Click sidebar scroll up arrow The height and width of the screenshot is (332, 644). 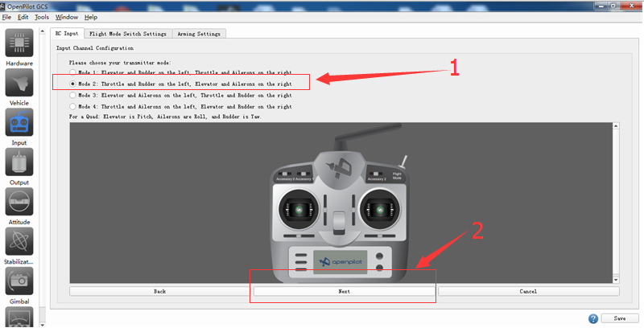click(x=42, y=31)
